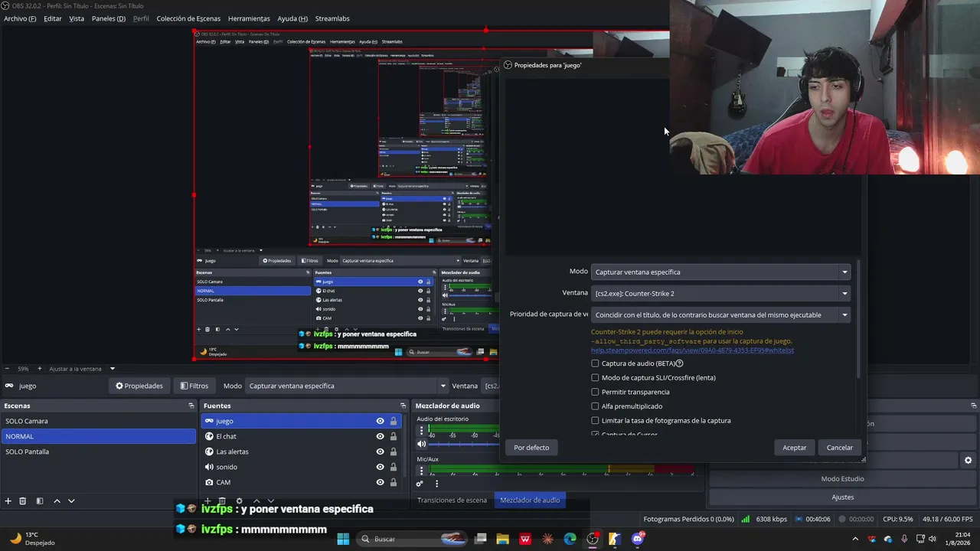The width and height of the screenshot is (980, 551).
Task: Open the help.steampowered.com whitelist link
Action: (x=692, y=350)
